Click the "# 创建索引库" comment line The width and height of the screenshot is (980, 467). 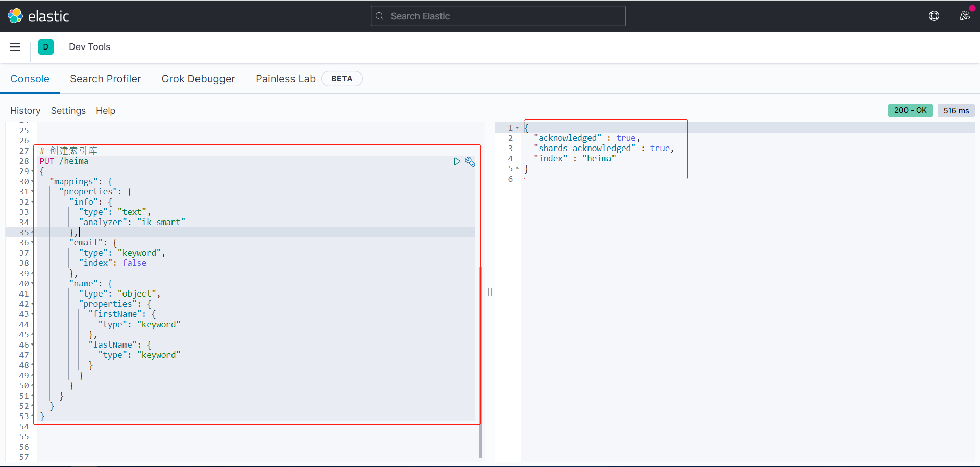[x=68, y=151]
